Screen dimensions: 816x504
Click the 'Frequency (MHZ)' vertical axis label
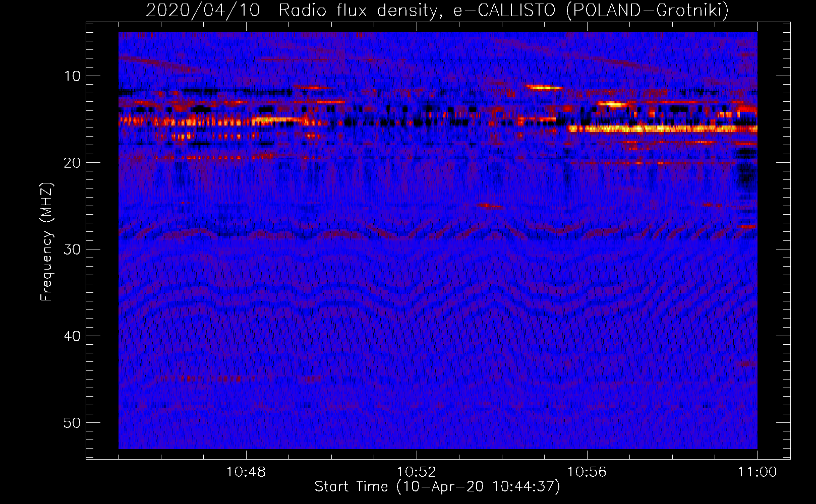click(x=46, y=242)
